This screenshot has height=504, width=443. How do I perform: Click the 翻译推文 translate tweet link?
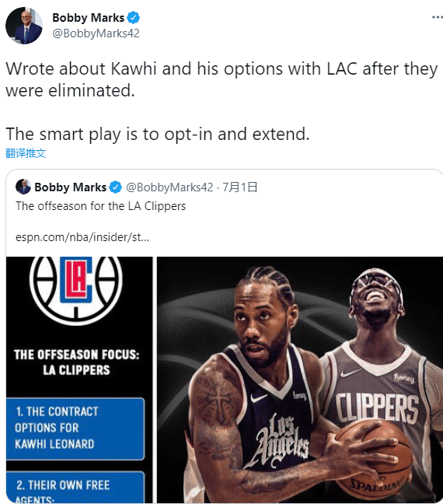tap(26, 153)
